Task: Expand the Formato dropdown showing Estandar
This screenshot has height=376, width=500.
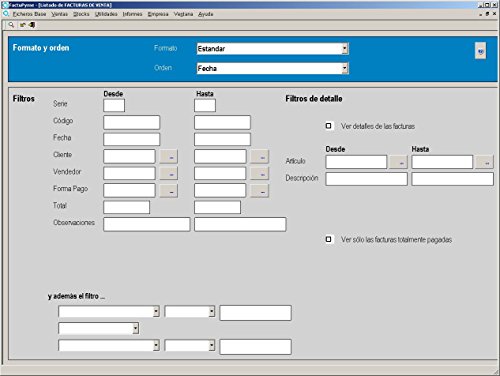Action: [x=345, y=49]
